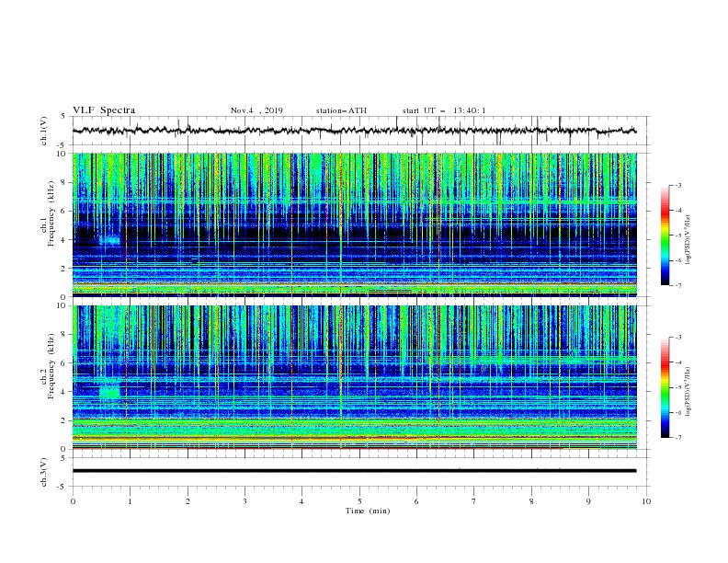This screenshot has width=728, height=563.
Task: Click the time axis tick label "1"
Action: pos(130,501)
